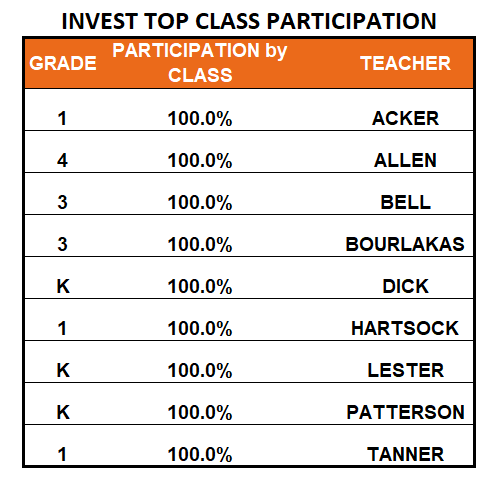Screen dimensions: 493x486
Task: Select the BELL teacher cell
Action: click(x=405, y=202)
